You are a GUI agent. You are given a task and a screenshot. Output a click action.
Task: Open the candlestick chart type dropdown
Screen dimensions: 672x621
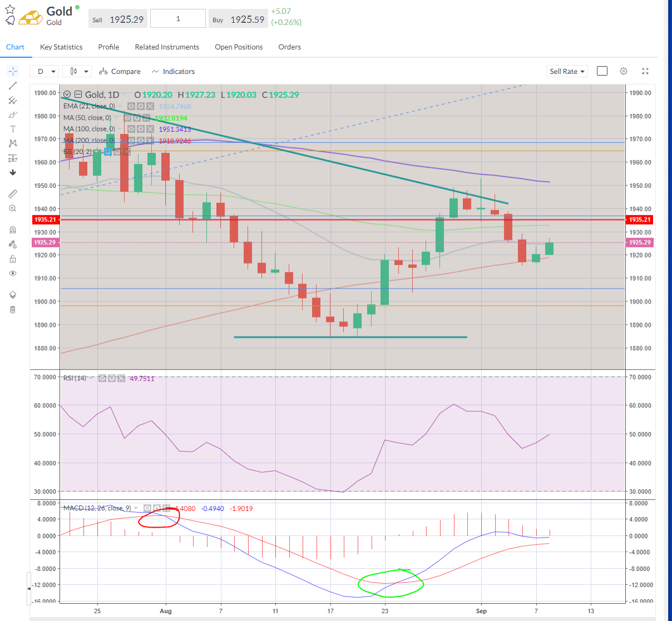pos(77,71)
